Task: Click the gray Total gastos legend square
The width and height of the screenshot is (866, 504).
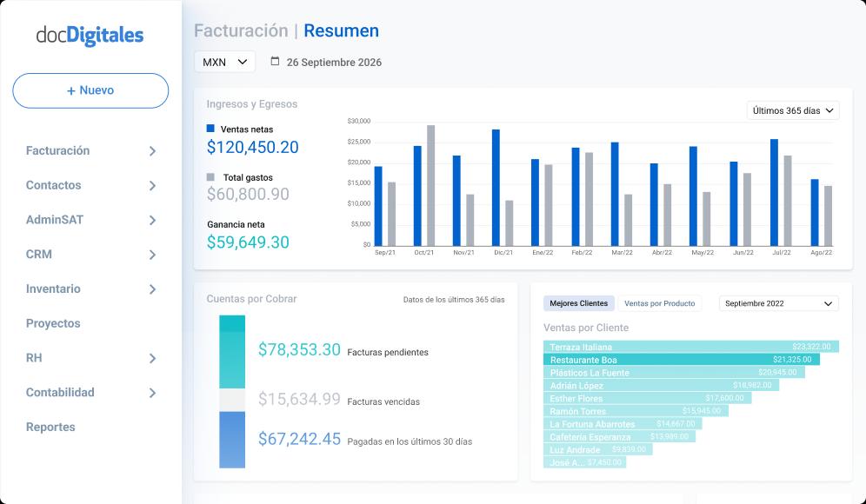Action: click(x=210, y=177)
